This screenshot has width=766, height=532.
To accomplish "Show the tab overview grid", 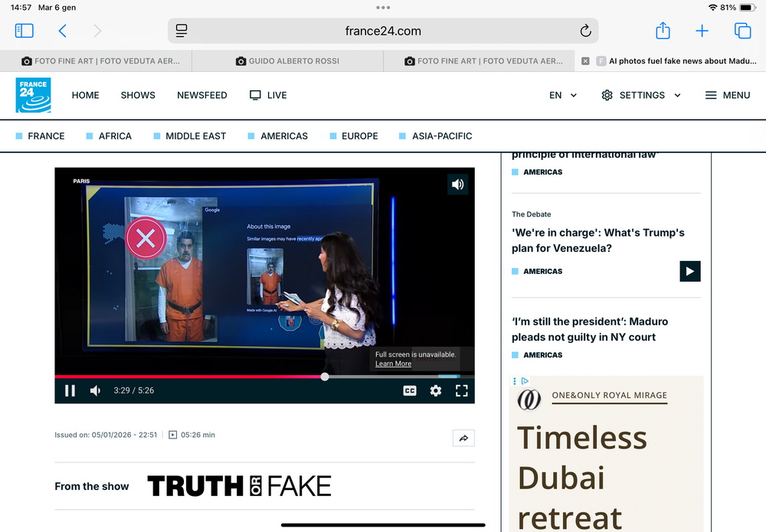I will click(x=742, y=31).
